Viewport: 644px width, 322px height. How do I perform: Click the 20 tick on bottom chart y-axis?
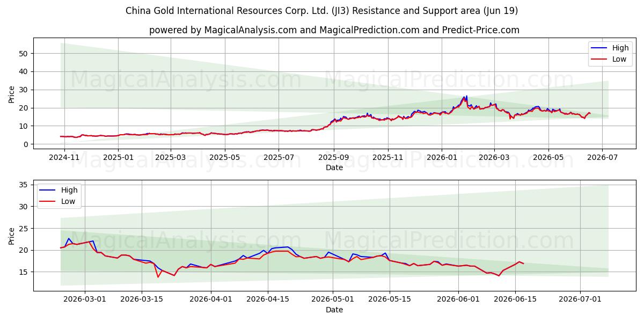click(23, 250)
